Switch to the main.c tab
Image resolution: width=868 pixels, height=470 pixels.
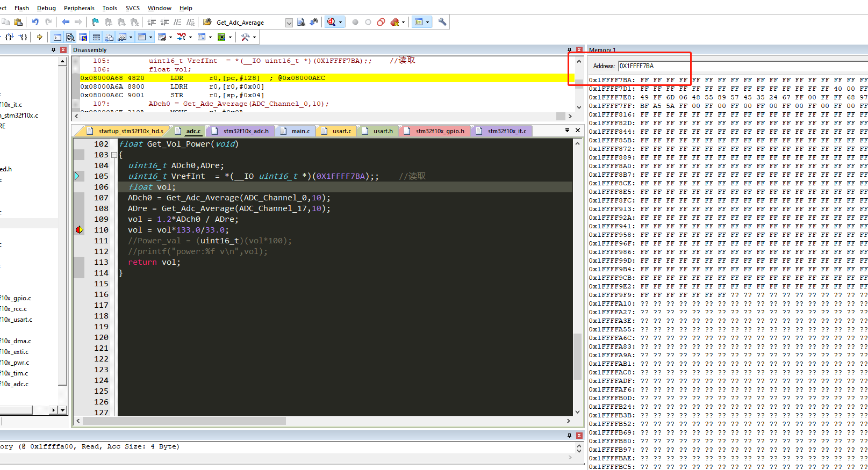(x=296, y=131)
